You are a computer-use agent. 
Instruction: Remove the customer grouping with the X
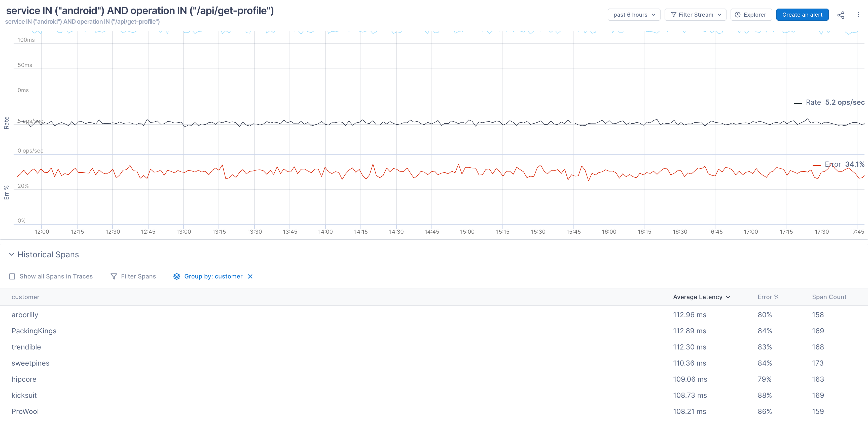250,276
